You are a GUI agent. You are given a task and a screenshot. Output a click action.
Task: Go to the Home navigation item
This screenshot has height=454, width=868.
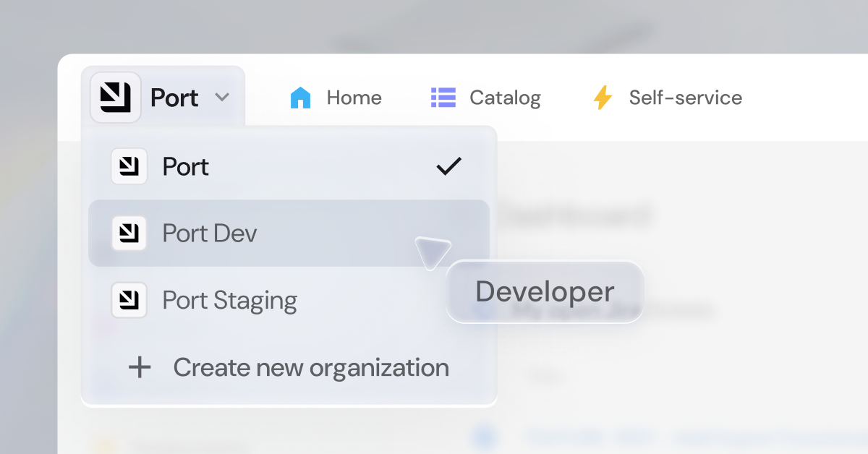click(x=354, y=97)
